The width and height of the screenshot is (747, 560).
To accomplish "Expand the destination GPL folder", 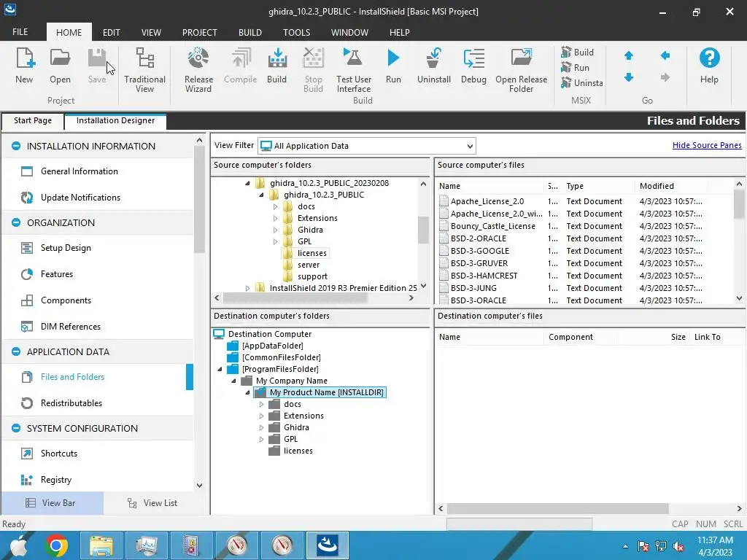I will tap(262, 439).
